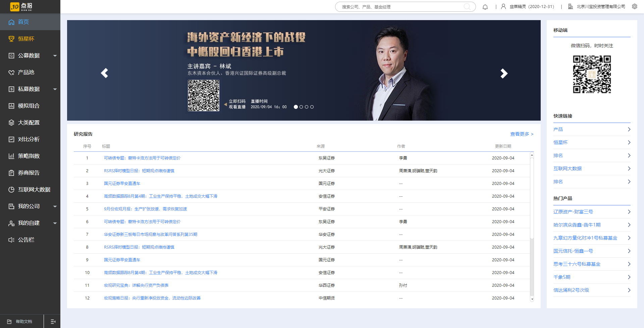Expand the 公募数据 submenu arrow
The height and width of the screenshot is (328, 644).
pos(55,56)
